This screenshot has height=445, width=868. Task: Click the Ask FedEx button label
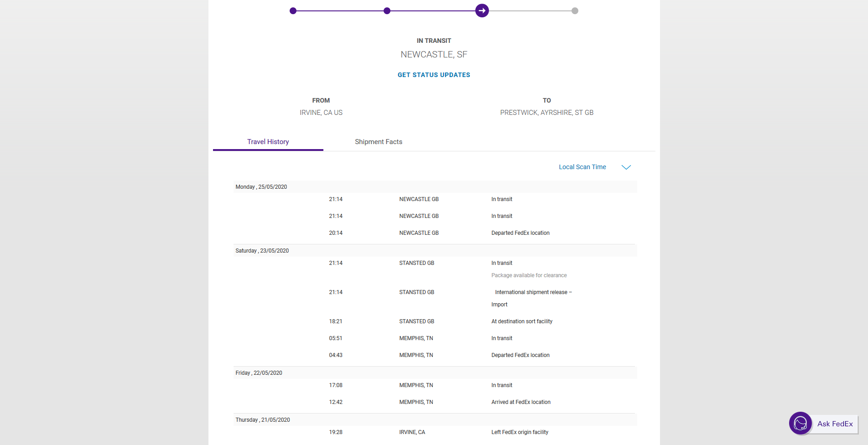pyautogui.click(x=835, y=424)
